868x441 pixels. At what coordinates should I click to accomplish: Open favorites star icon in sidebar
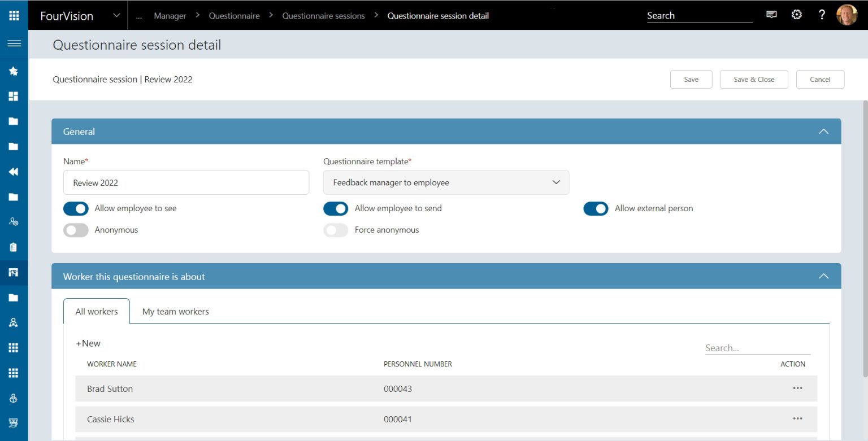point(14,71)
